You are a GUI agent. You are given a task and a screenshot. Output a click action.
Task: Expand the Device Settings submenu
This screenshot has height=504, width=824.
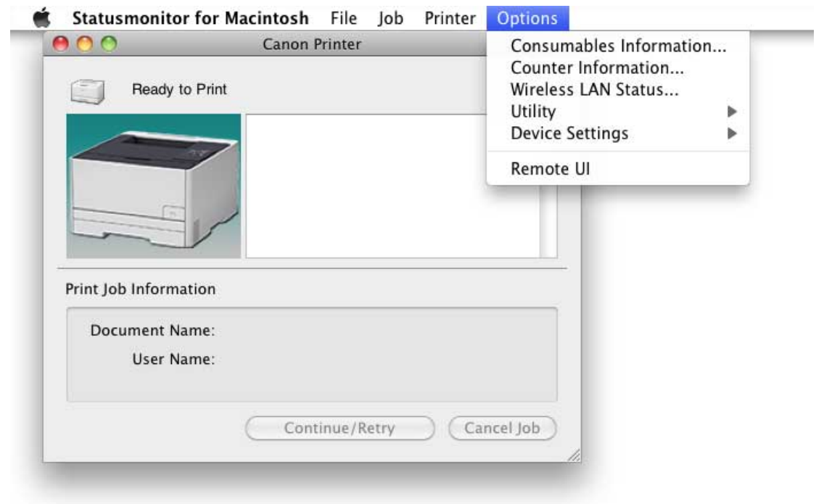click(618, 133)
